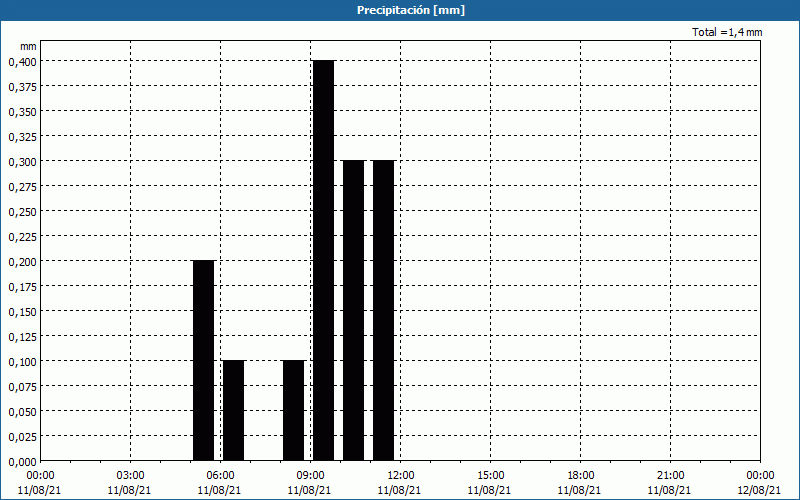Click the 0,050 y-axis label
The height and width of the screenshot is (500, 800).
point(22,412)
